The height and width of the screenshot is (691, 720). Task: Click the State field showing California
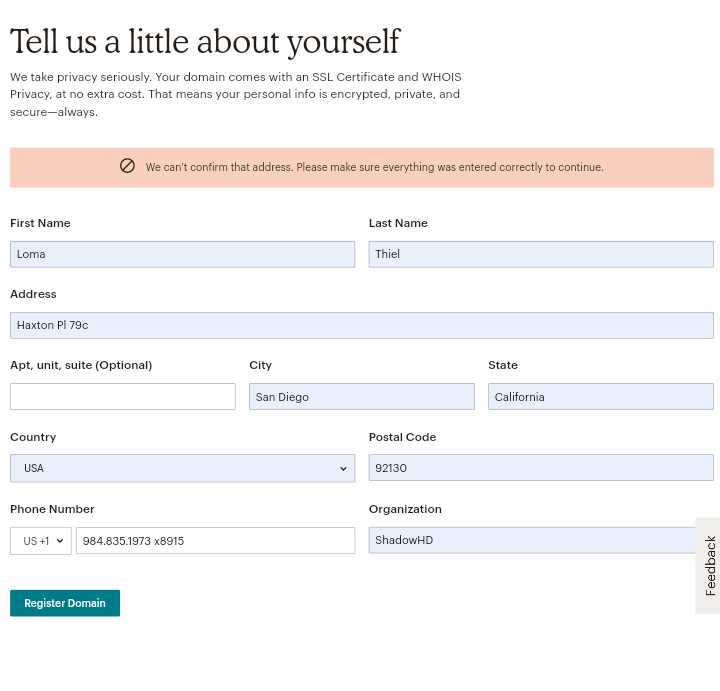tap(600, 397)
